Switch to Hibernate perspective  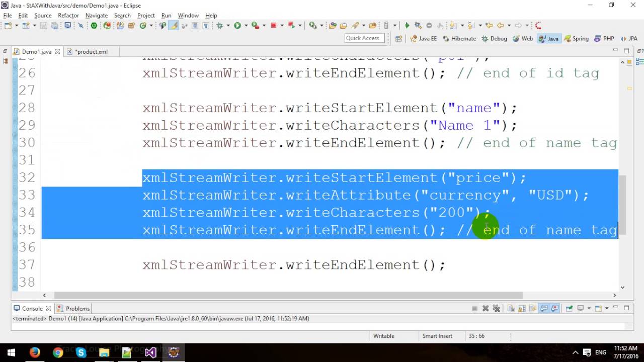tap(459, 38)
